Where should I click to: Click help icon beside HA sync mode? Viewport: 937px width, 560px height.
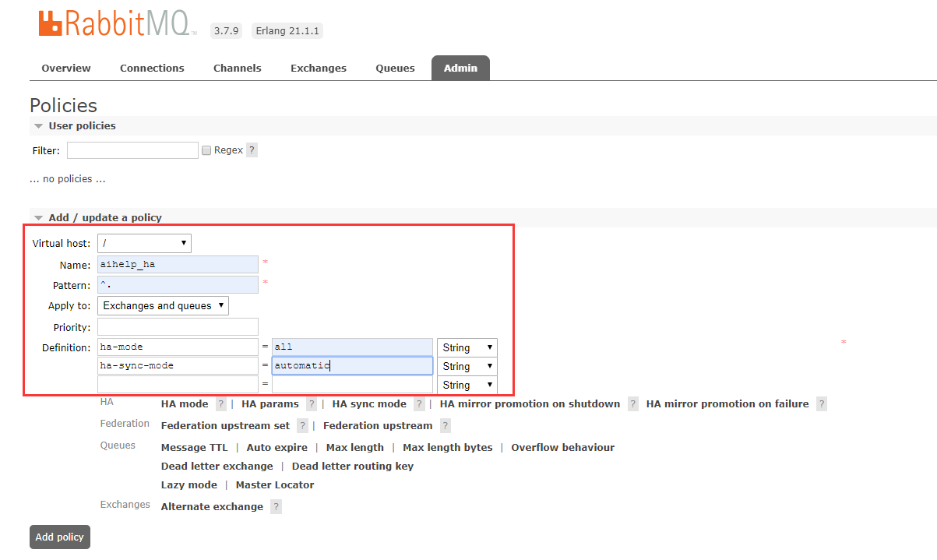point(419,404)
